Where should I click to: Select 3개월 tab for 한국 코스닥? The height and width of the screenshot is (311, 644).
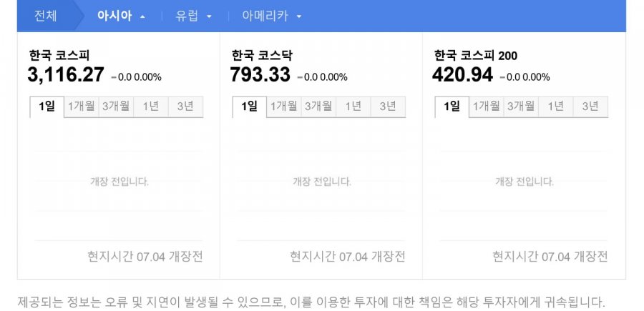pyautogui.click(x=318, y=107)
